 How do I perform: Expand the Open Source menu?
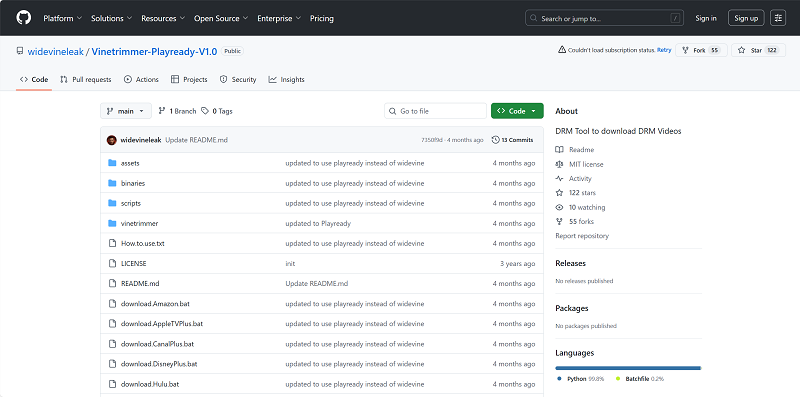pos(221,18)
